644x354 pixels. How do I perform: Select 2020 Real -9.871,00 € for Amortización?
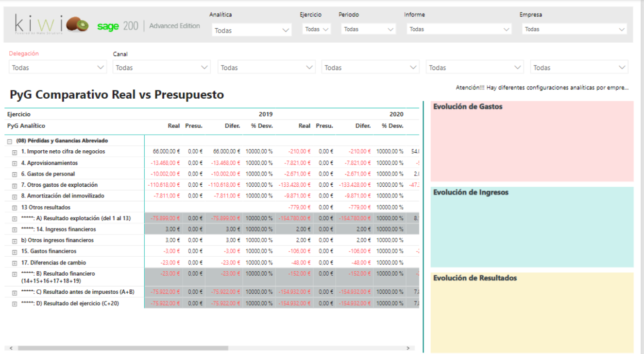(x=297, y=196)
